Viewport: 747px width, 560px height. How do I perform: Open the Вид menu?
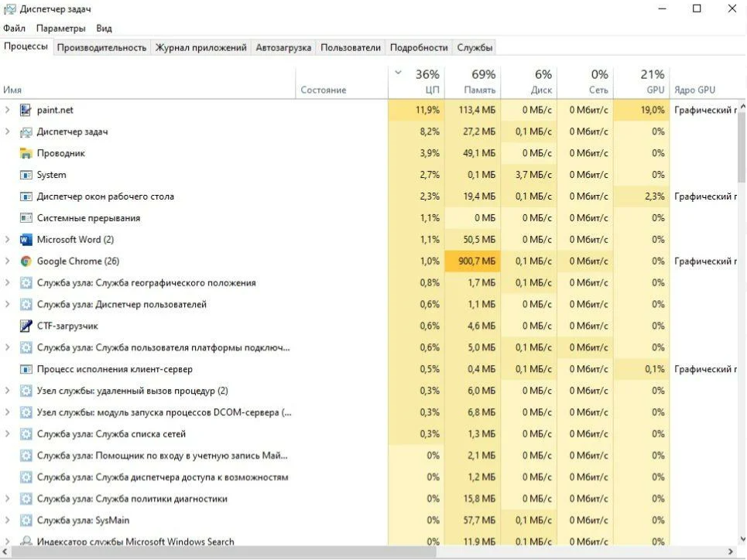click(x=104, y=28)
